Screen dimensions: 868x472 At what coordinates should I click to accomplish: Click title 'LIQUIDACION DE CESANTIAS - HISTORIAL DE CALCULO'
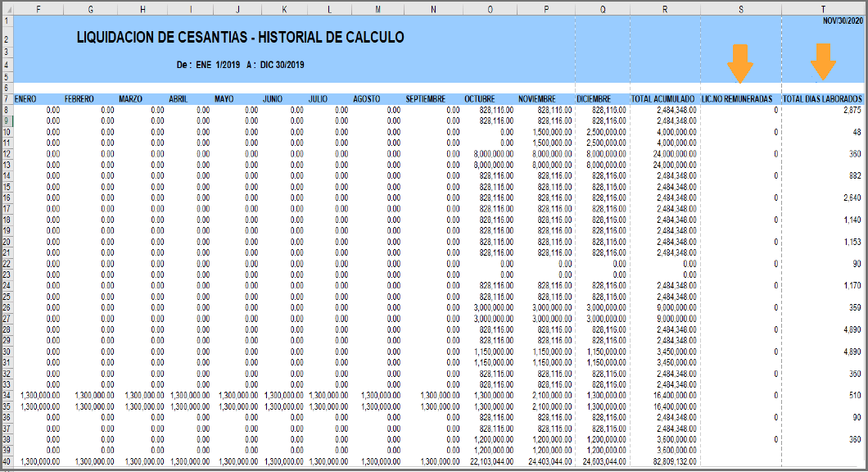[240, 37]
